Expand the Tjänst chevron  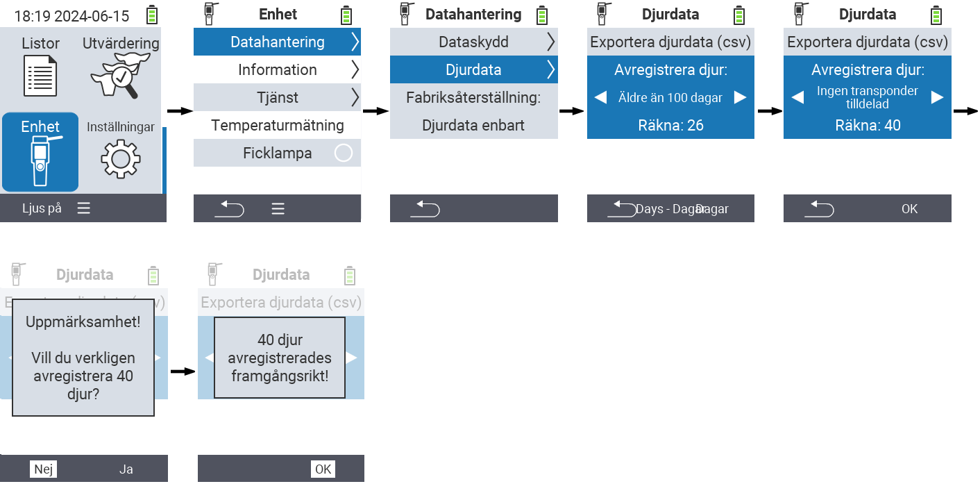pyautogui.click(x=355, y=97)
